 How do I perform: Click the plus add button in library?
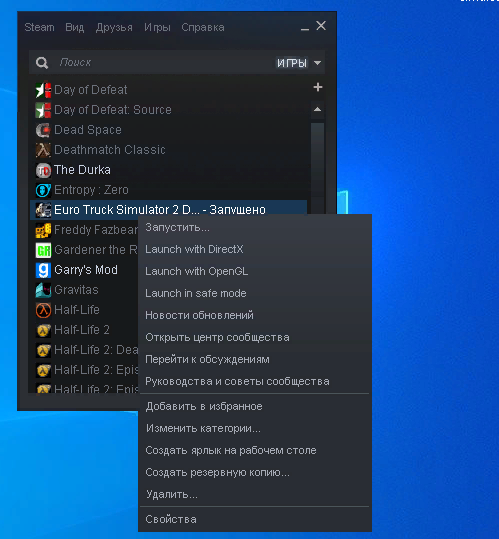[318, 87]
